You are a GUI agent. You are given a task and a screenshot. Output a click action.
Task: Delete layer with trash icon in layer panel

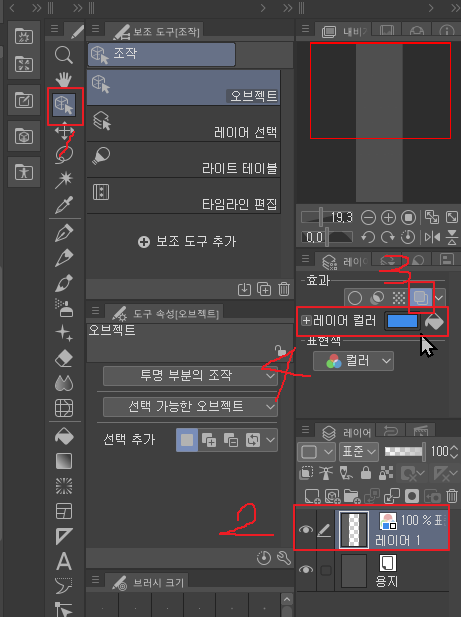click(x=452, y=496)
